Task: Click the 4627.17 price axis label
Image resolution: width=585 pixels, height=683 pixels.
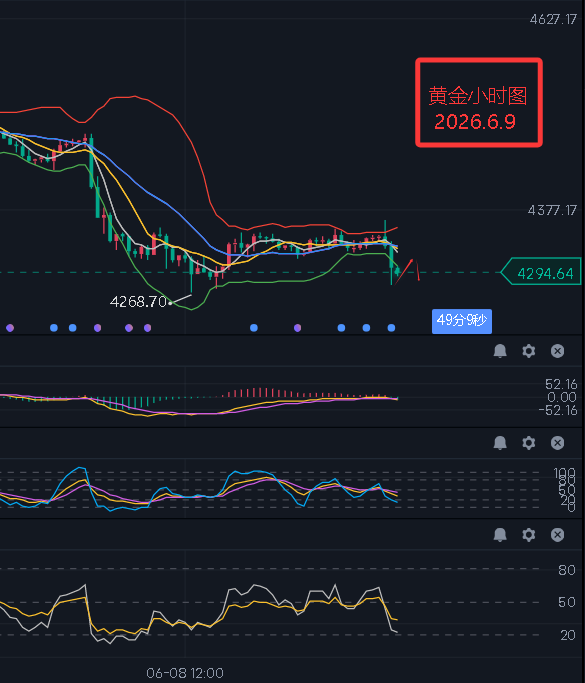Action: (553, 19)
